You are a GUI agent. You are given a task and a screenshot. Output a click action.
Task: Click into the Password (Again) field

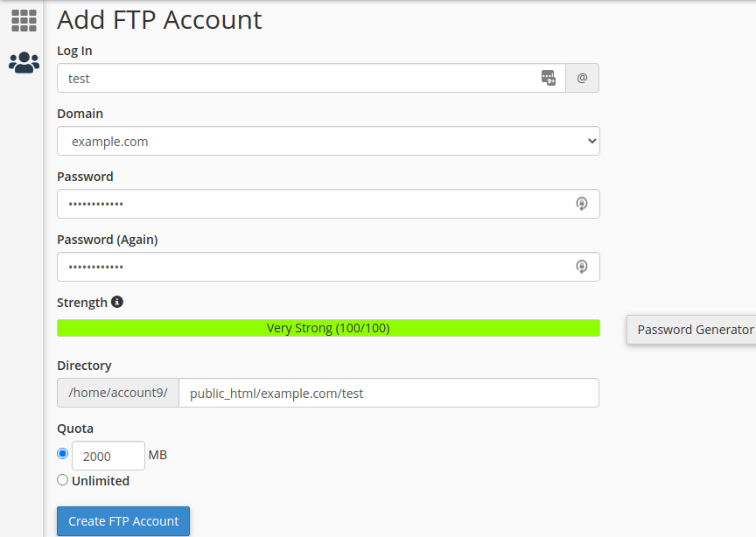pyautogui.click(x=328, y=267)
